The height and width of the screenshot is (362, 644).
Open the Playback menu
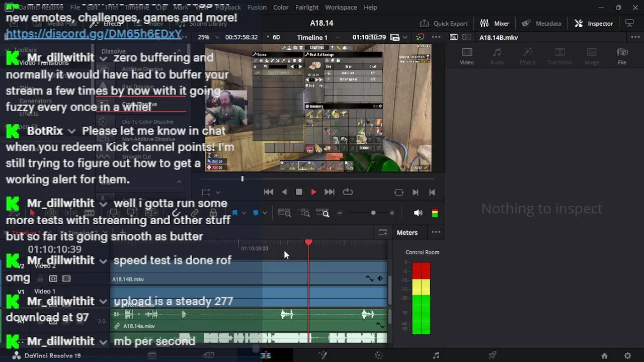click(x=228, y=7)
